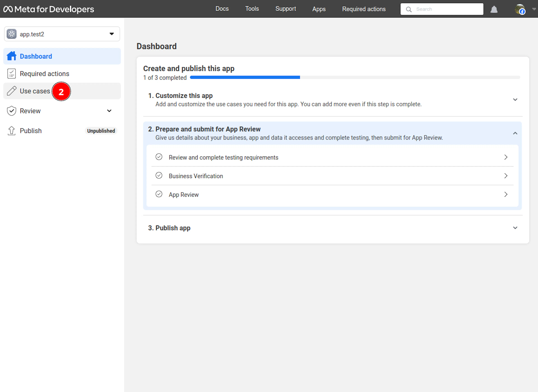The width and height of the screenshot is (538, 392).
Task: Open Use cases in the sidebar
Action: coord(62,91)
